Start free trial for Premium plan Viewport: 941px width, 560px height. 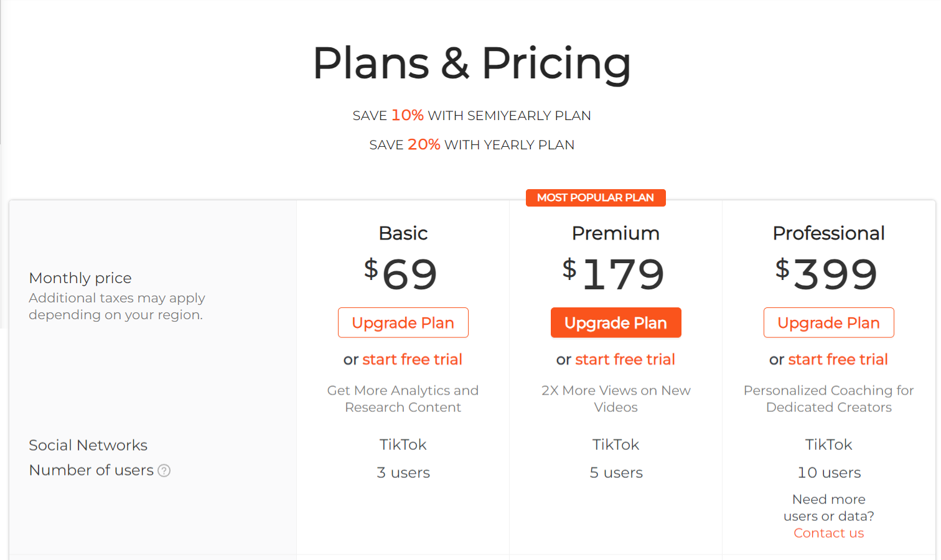tap(624, 359)
